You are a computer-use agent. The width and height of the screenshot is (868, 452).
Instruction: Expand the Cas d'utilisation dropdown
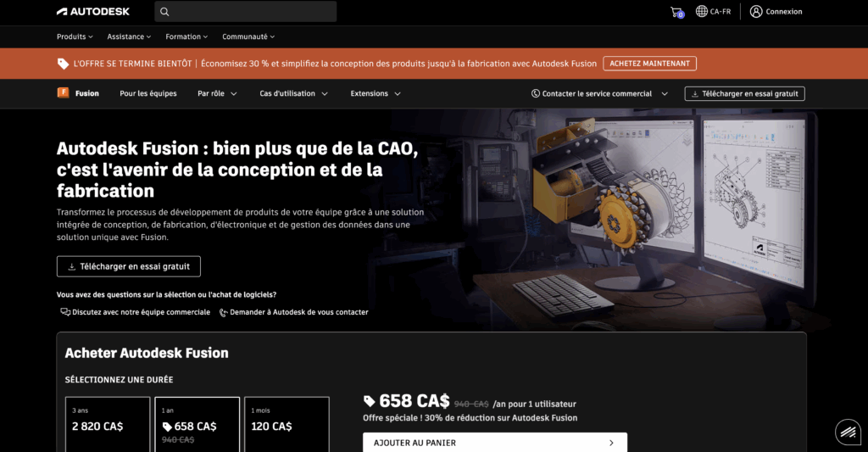point(294,93)
